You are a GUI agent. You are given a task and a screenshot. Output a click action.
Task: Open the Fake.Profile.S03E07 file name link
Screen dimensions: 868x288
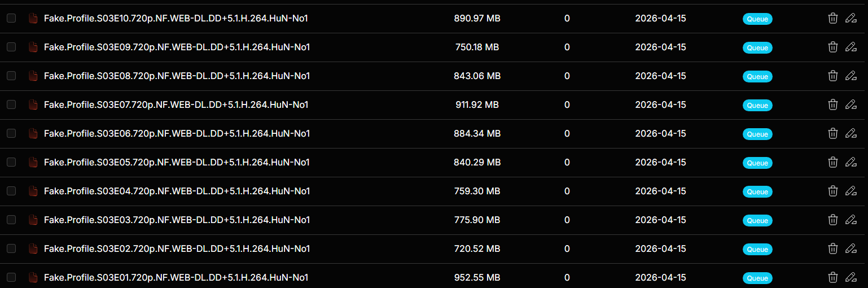[176, 104]
